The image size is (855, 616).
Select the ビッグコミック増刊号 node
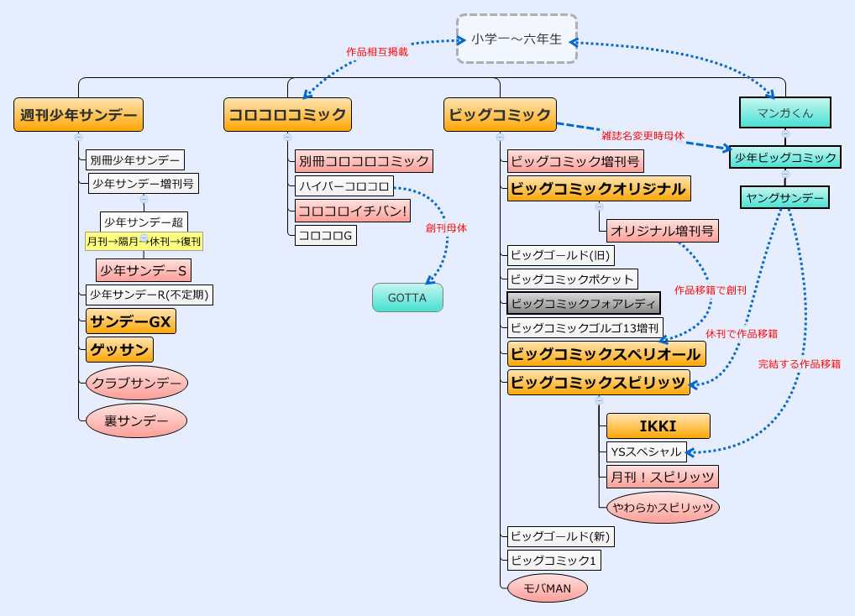point(575,161)
